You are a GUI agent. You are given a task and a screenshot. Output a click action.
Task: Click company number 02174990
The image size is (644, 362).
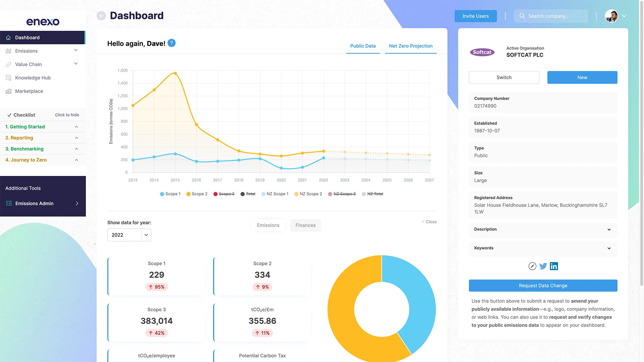tap(485, 106)
